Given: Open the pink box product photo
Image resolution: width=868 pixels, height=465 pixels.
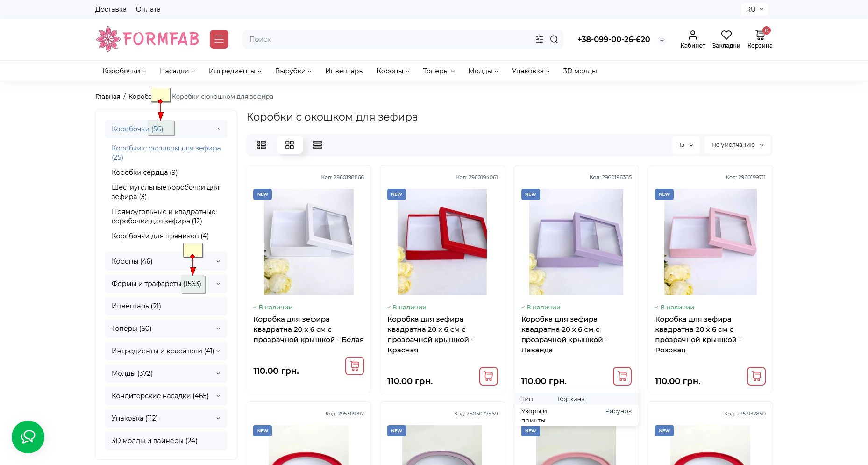Looking at the screenshot, I should (x=711, y=242).
